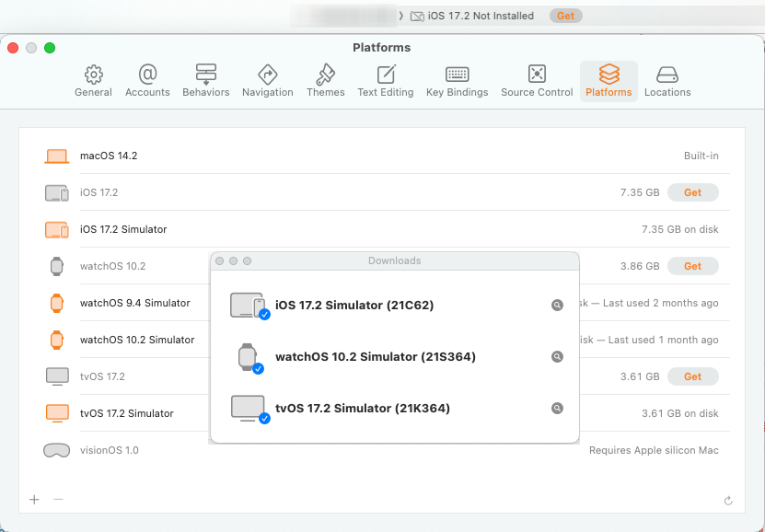The height and width of the screenshot is (532, 765).
Task: Select iOS 17.2 Simulator (21C62) name in Downloads
Action: click(x=354, y=306)
